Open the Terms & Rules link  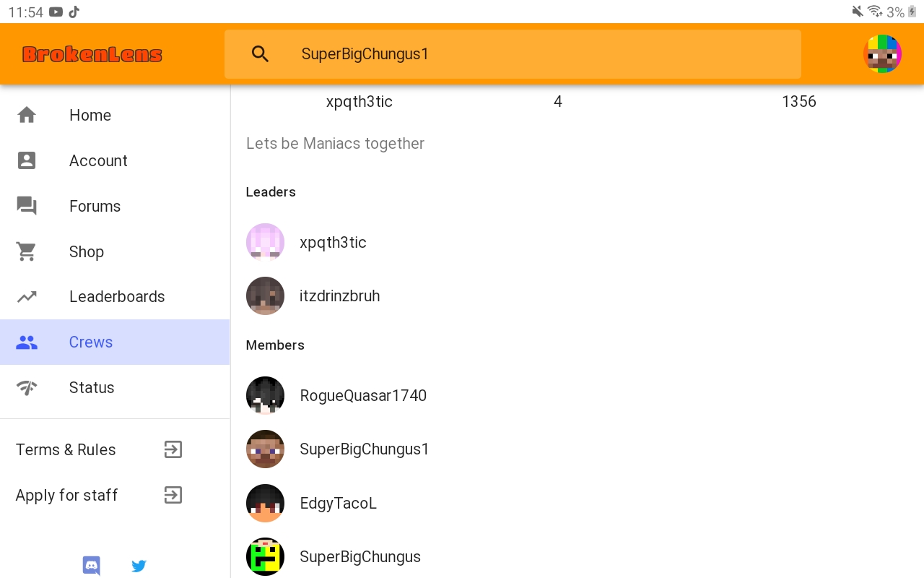click(x=115, y=449)
